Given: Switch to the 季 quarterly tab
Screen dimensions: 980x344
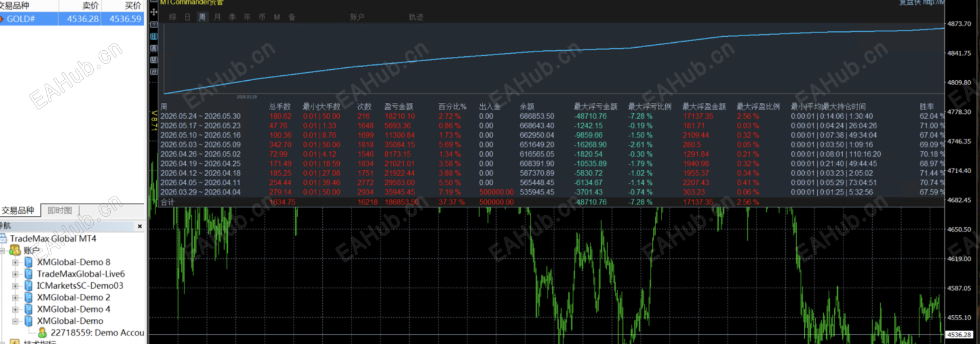Looking at the screenshot, I should [x=232, y=17].
